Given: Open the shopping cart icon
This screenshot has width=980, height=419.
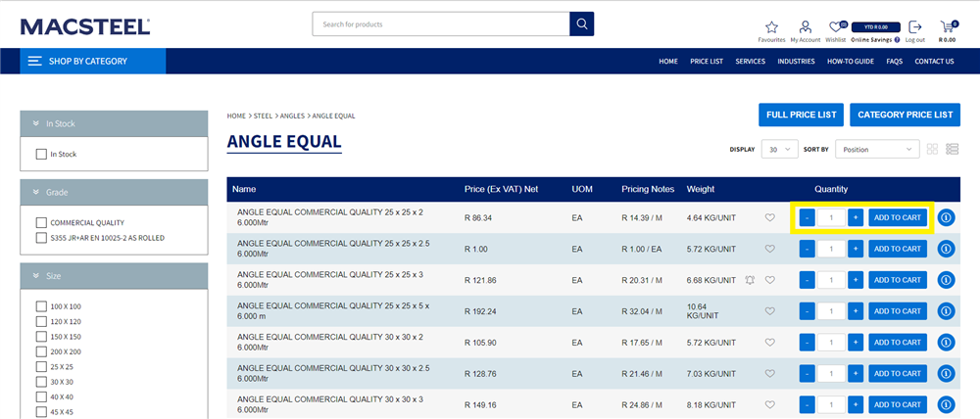Looking at the screenshot, I should [947, 27].
